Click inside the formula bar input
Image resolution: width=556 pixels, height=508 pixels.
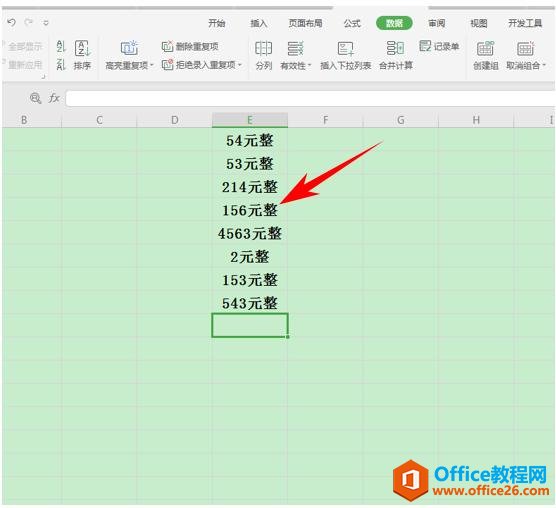[311, 99]
